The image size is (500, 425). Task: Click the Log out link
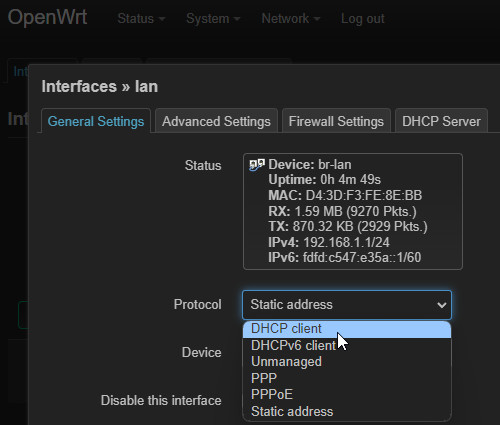363,19
